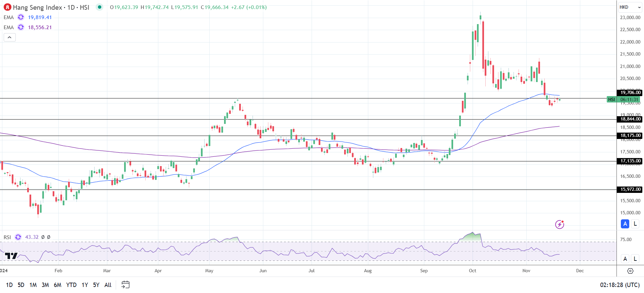Click the Hang Seng Index logo icon
Viewport: 644px width, 293px height.
[7, 7]
